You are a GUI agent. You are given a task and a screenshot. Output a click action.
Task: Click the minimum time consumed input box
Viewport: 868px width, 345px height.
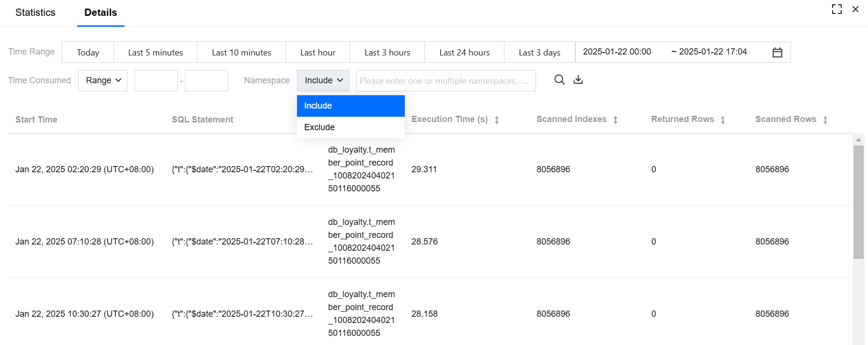156,81
